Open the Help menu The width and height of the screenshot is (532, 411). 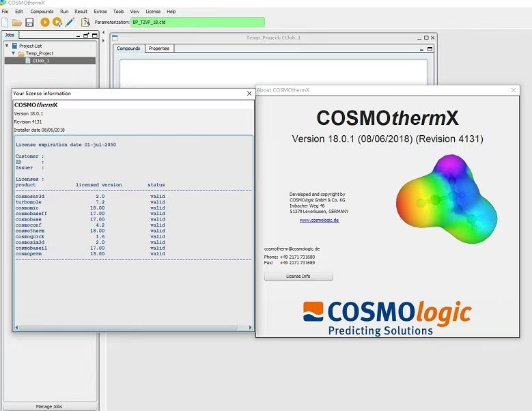pos(171,12)
